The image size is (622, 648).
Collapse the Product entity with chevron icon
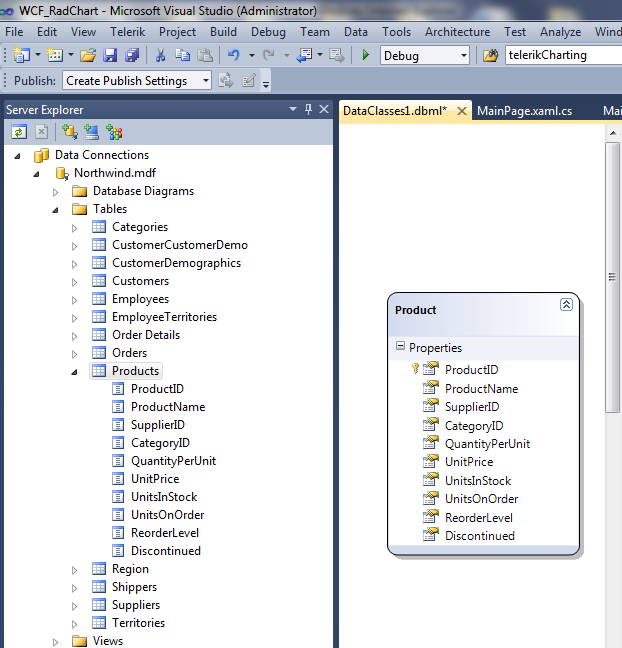[566, 305]
